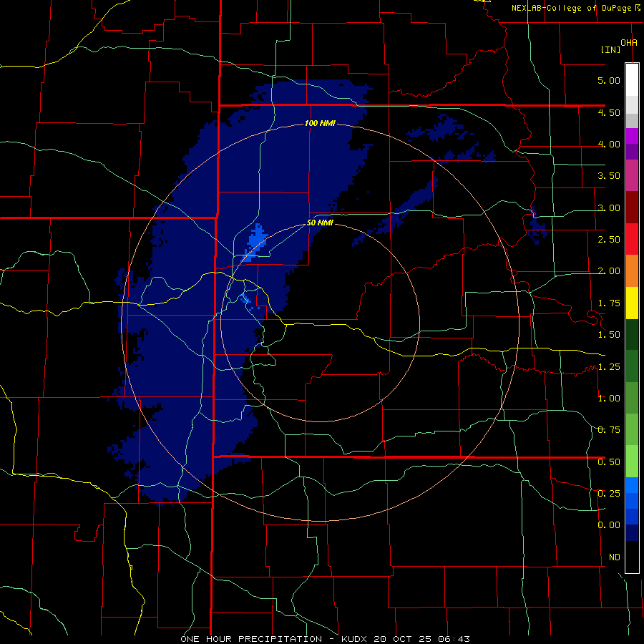Pick the black ND swatch in legend

[632, 557]
